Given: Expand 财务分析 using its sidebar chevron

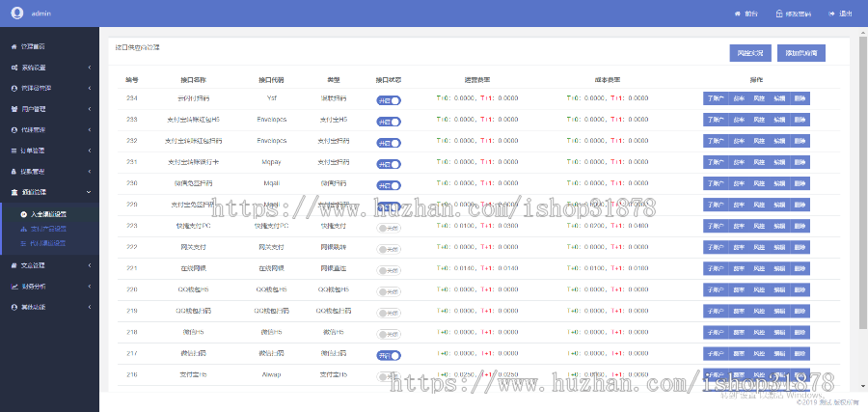Looking at the screenshot, I should coord(90,287).
